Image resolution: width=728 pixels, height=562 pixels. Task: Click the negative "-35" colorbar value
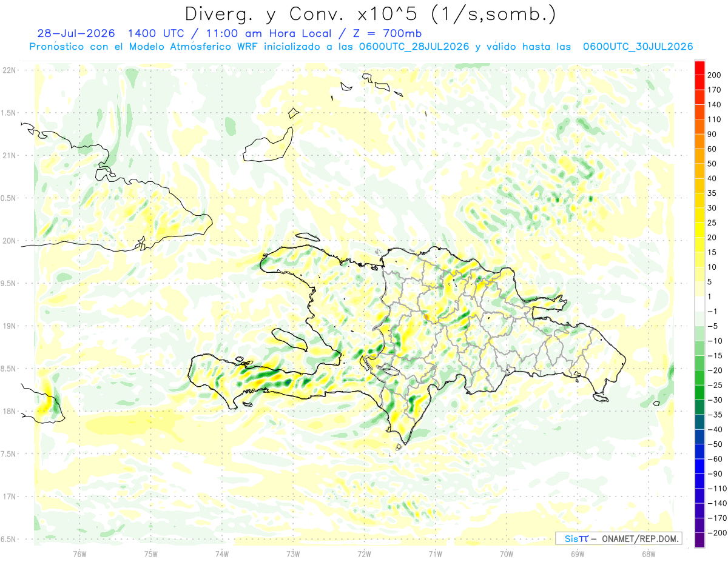(x=714, y=415)
